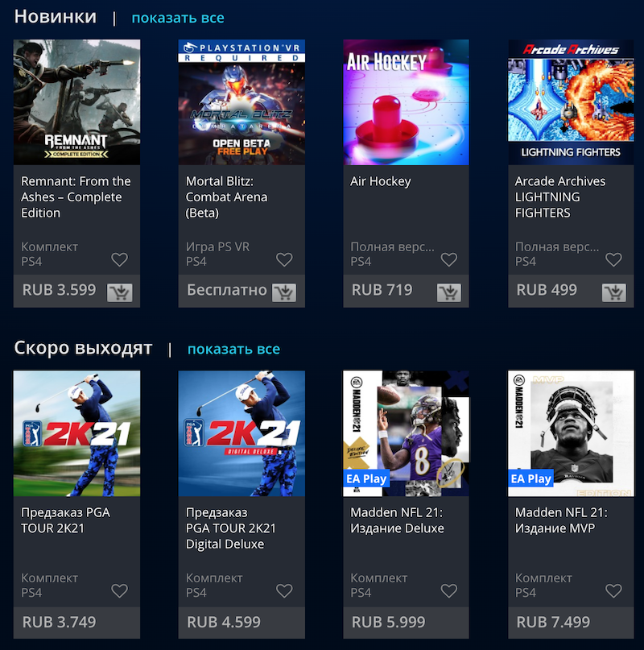Add Air Hockey to cart
644x650 pixels.
pyautogui.click(x=449, y=292)
